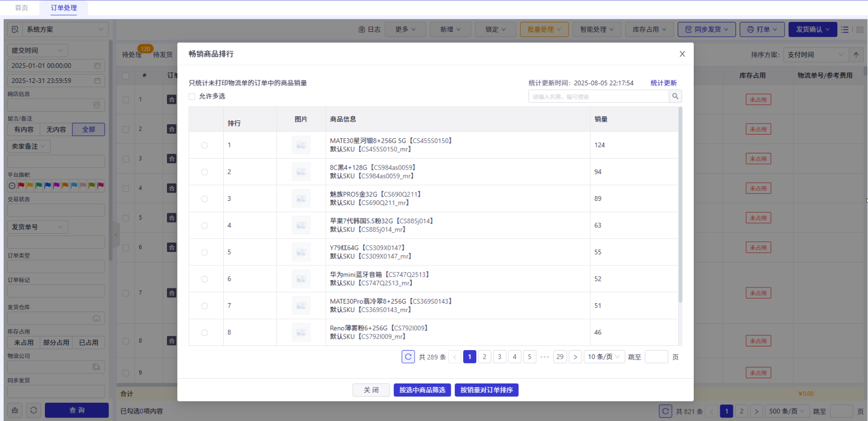Viewport: 868px width, 421px height.
Task: Switch to the 订单处理 tab
Action: 64,8
